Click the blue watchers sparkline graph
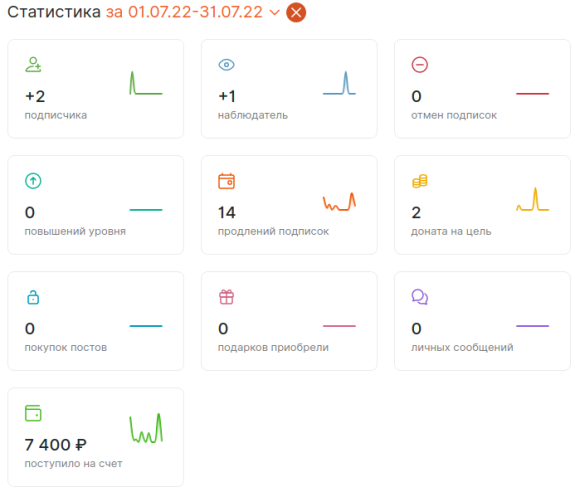 click(x=339, y=83)
